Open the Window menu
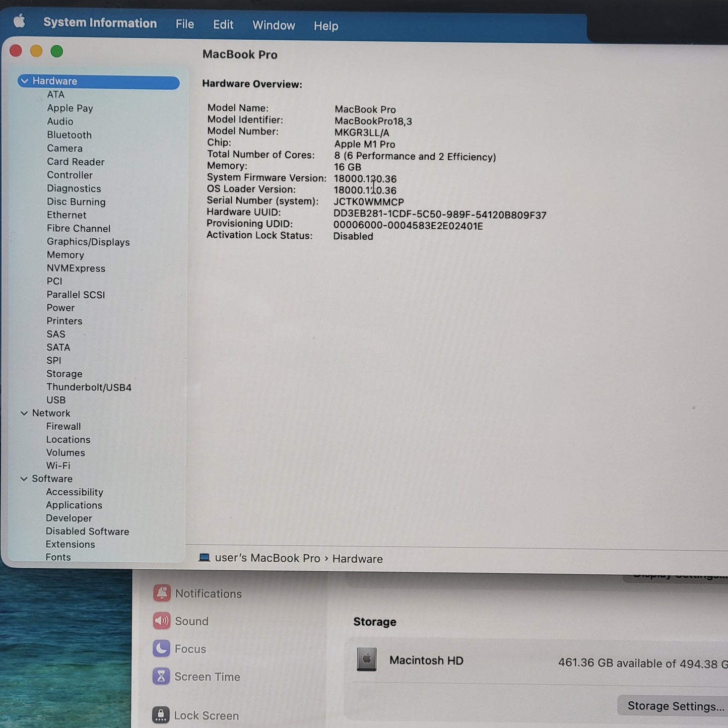 coord(274,25)
